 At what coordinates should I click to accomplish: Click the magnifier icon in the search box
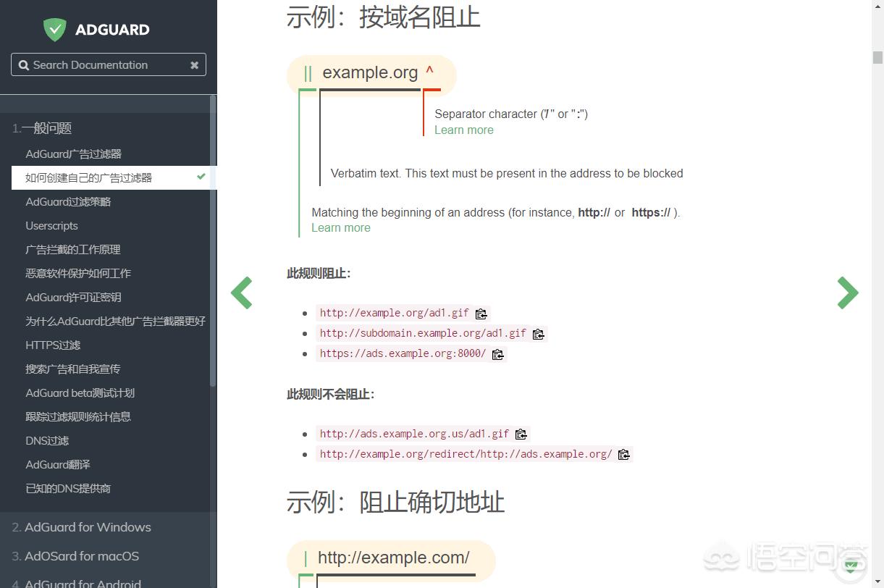pyautogui.click(x=24, y=65)
